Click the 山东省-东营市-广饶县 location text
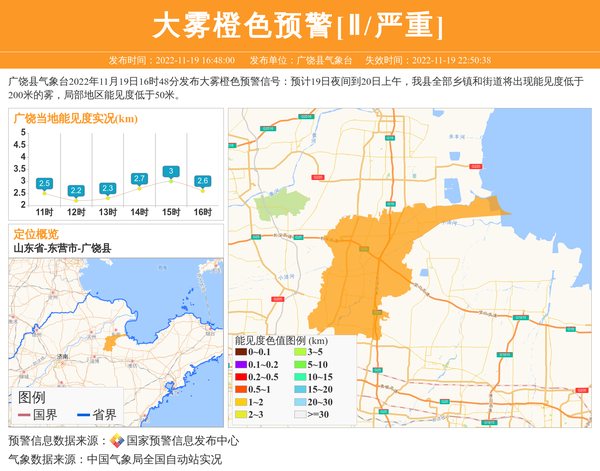The image size is (600, 471). tap(62, 248)
